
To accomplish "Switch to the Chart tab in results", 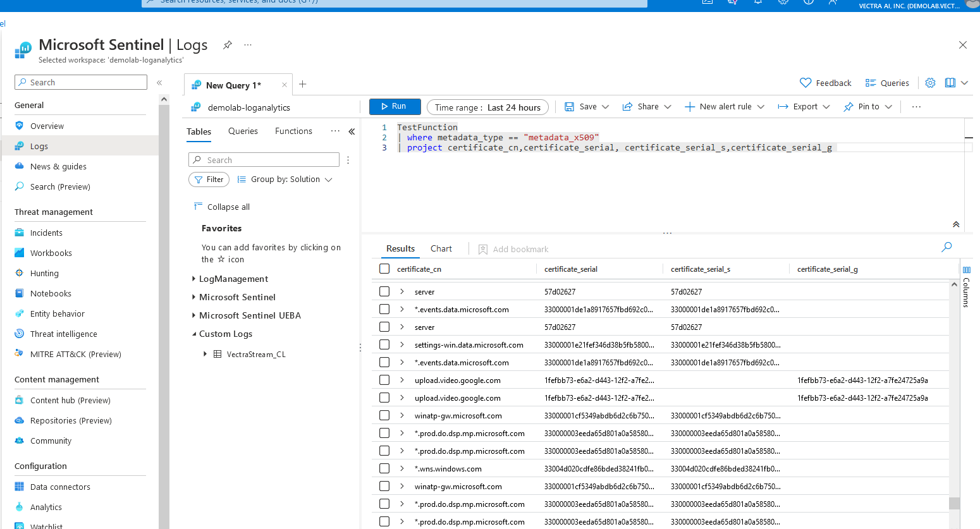I will (441, 248).
